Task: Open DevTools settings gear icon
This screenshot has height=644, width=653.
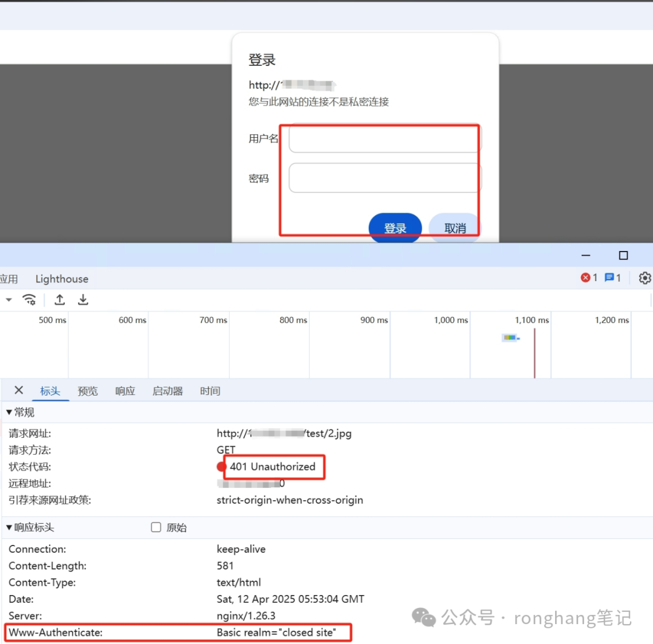Action: (x=645, y=278)
